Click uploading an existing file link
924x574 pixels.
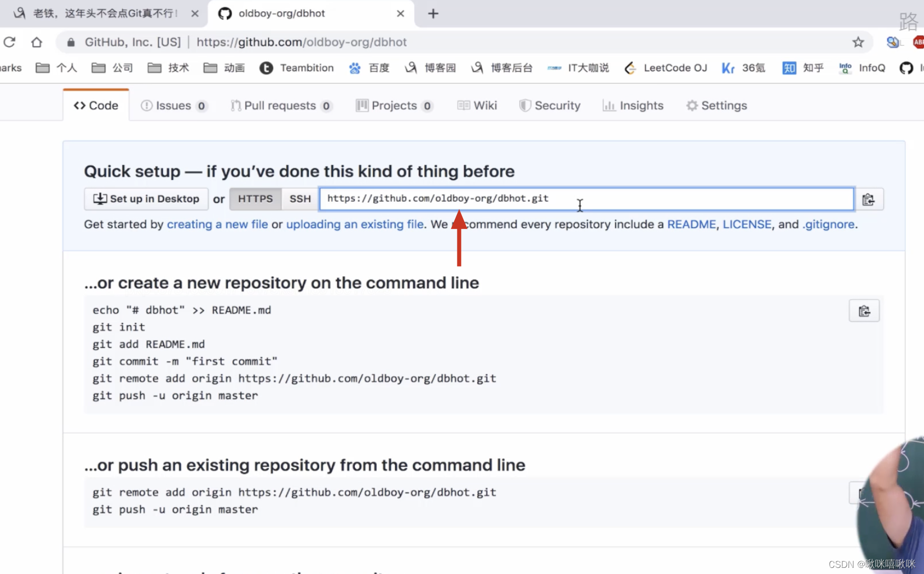click(x=355, y=224)
